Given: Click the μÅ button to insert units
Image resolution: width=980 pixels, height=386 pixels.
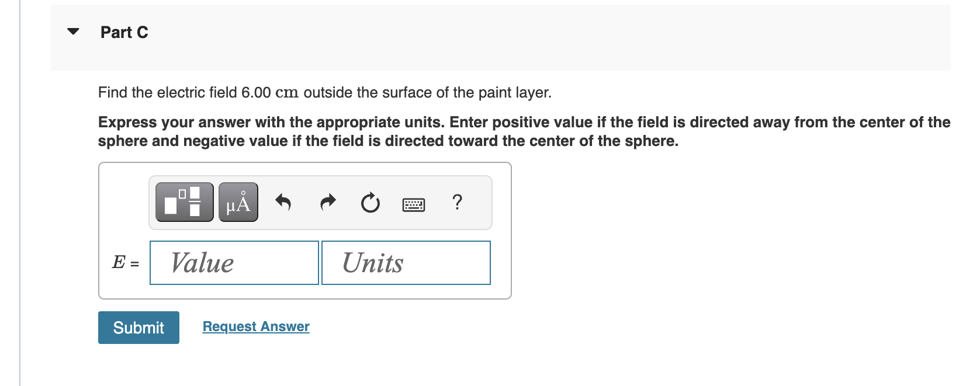Looking at the screenshot, I should [x=237, y=203].
